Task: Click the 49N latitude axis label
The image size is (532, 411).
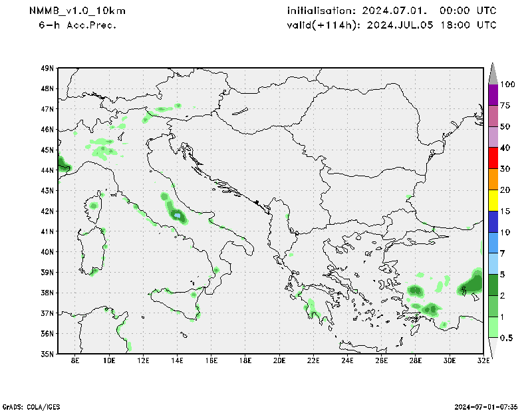Action: click(47, 68)
